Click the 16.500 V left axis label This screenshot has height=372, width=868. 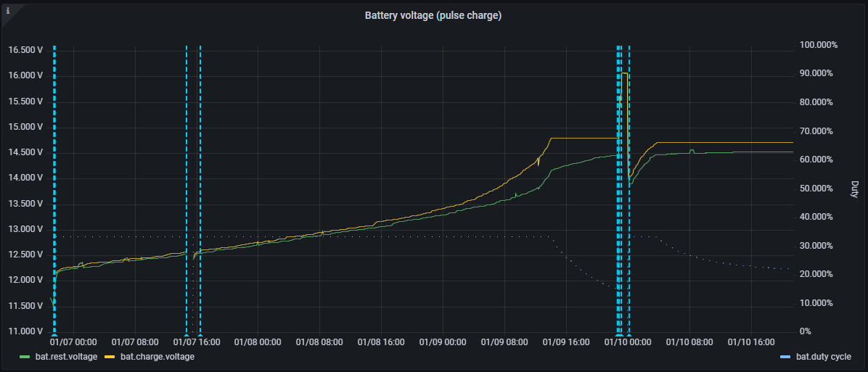tap(25, 50)
